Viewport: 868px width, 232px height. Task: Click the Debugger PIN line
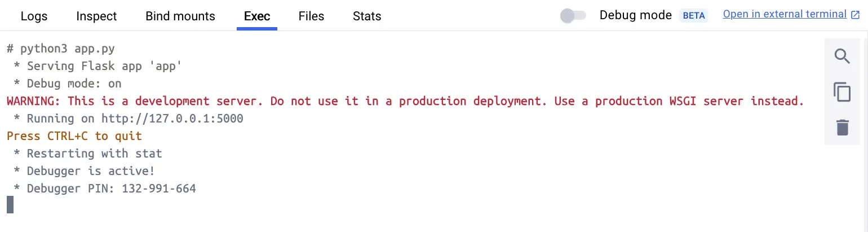tap(105, 189)
